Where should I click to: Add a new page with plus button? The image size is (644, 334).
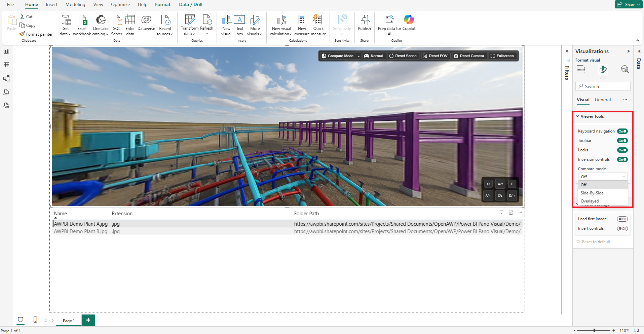coord(88,320)
